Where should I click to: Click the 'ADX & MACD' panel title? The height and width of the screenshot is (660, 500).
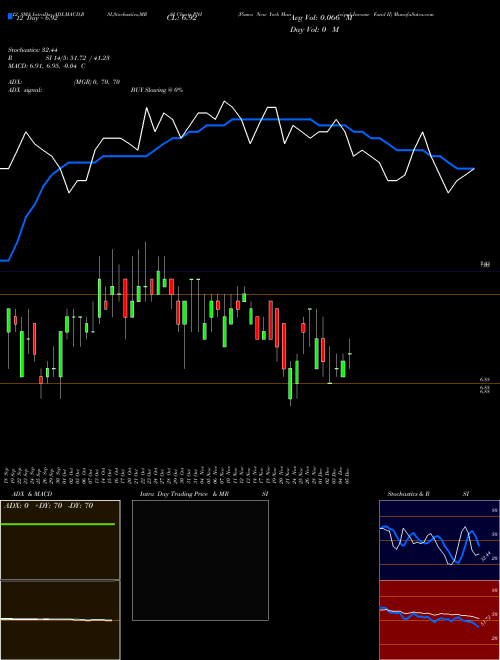click(x=32, y=494)
